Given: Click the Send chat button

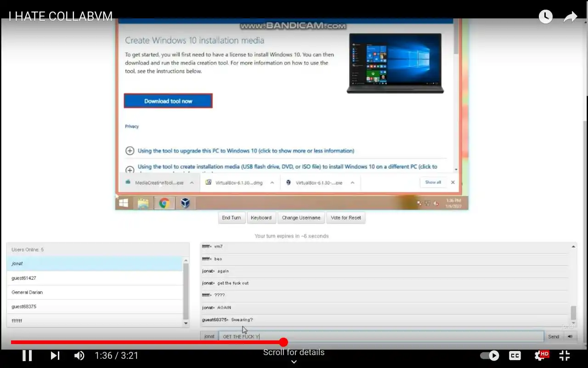Looking at the screenshot, I should (554, 337).
